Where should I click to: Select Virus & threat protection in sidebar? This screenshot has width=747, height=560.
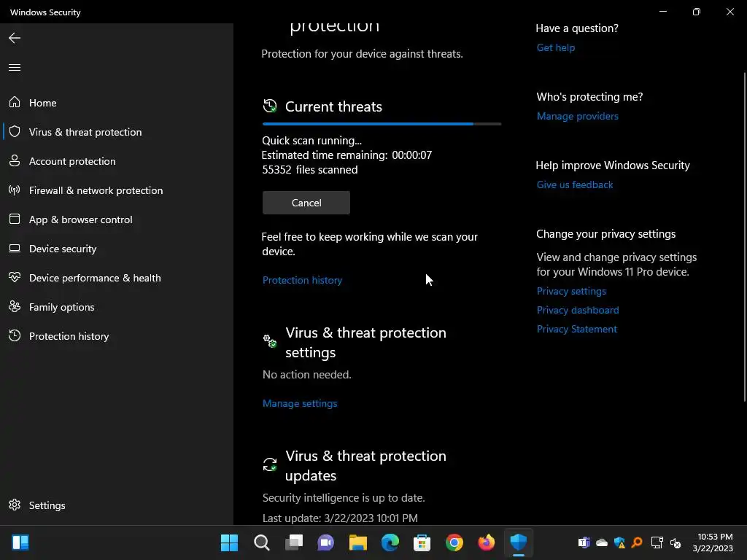point(117,131)
